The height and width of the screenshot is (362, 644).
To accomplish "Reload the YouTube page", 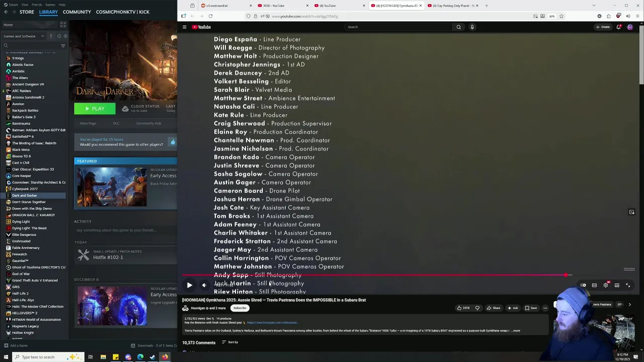I will pos(210,16).
